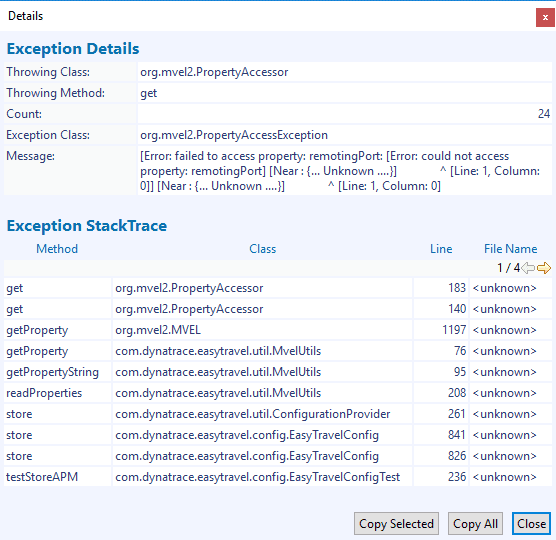Image resolution: width=556 pixels, height=540 pixels.
Task: Go to next stack trace page arrow
Action: click(x=544, y=268)
